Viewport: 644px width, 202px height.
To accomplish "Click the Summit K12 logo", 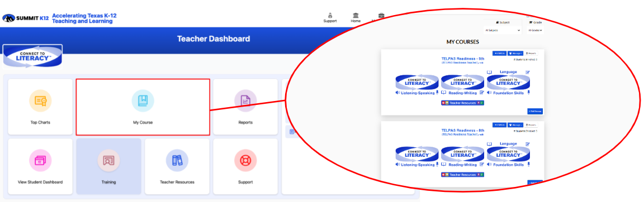I will tap(26, 18).
